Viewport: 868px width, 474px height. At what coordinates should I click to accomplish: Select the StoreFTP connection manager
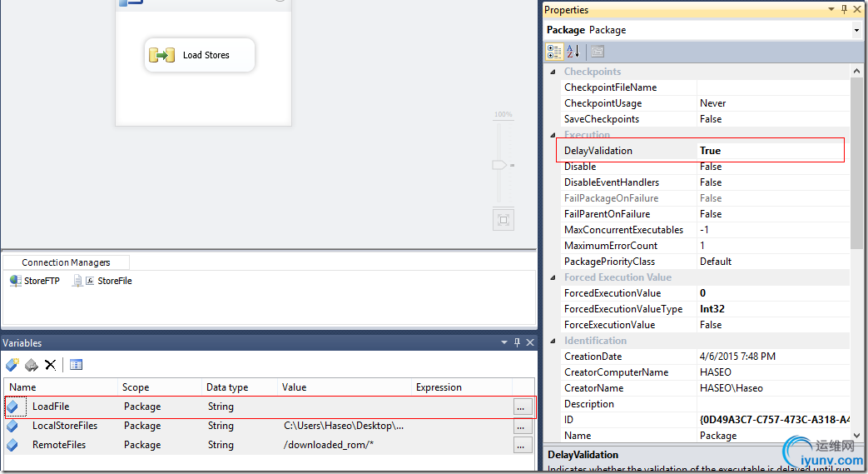[x=35, y=281]
